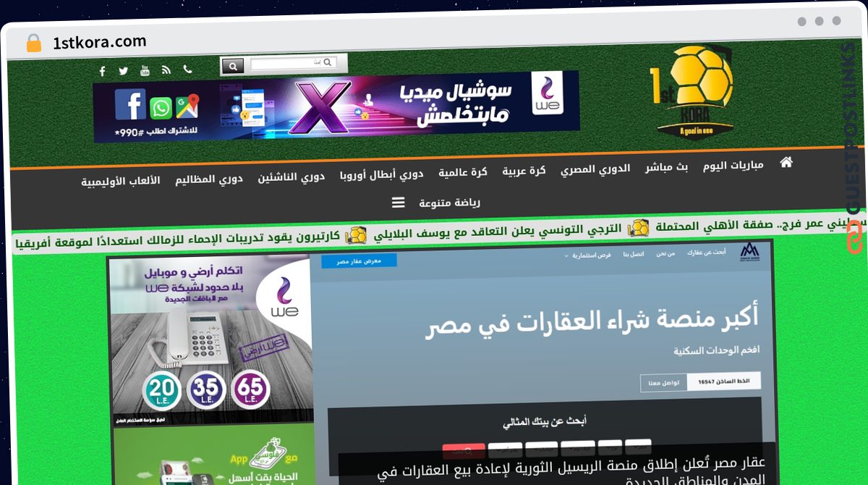Open the YouTube channel icon
Screen dimensions: 868x485
145,69
